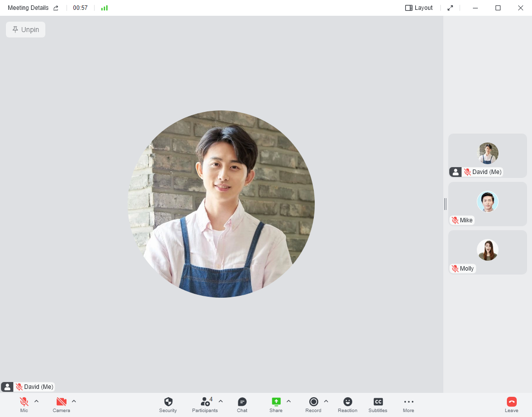Unpin the pinned video
The width and height of the screenshot is (532, 417).
pos(26,30)
